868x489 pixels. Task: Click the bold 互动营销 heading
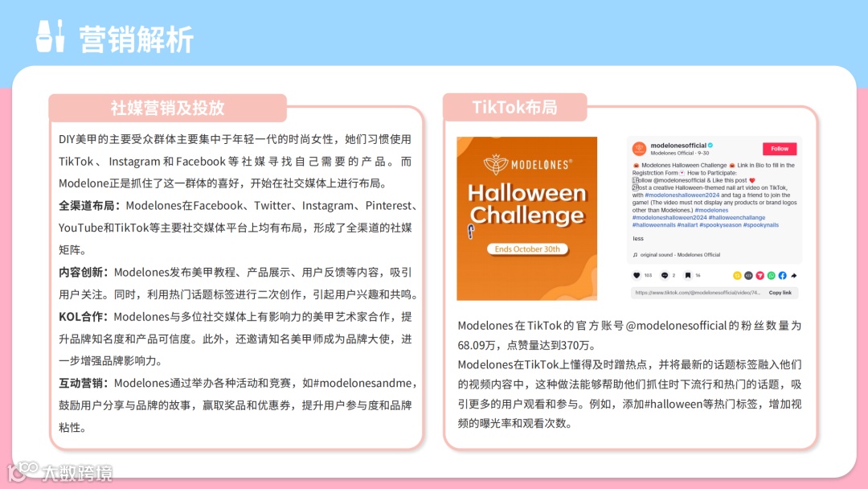81,383
